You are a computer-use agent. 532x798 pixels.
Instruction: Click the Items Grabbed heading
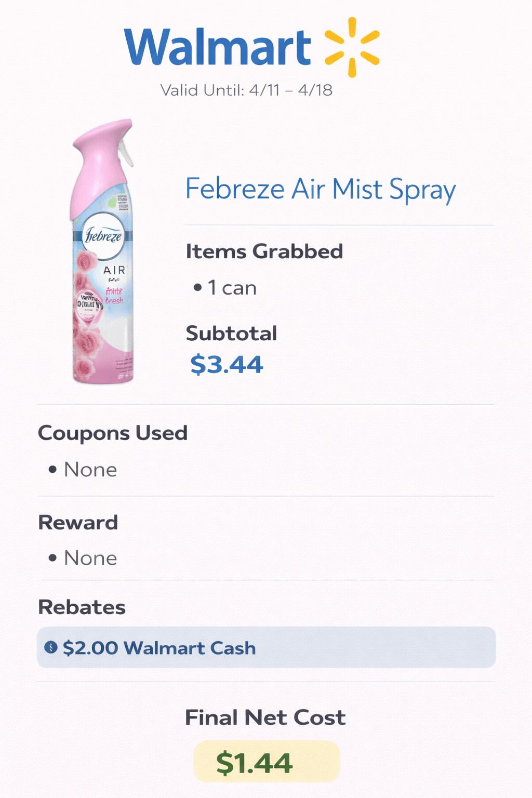pos(264,251)
